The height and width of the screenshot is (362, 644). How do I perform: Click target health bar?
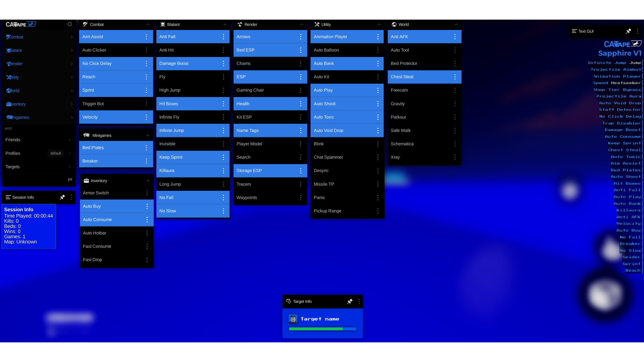coord(323,329)
